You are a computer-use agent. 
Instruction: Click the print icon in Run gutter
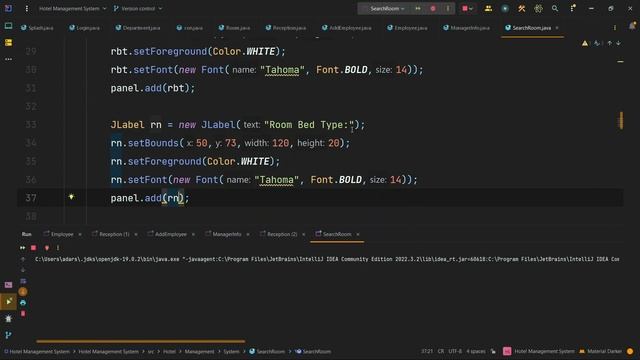23,303
